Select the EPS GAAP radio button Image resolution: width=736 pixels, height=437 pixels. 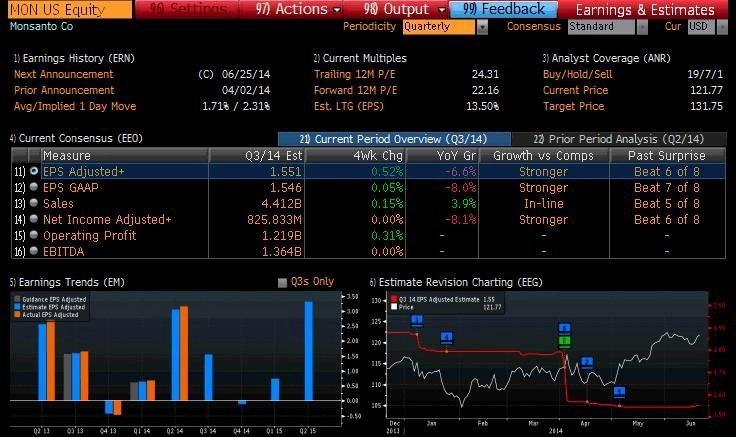(34, 187)
